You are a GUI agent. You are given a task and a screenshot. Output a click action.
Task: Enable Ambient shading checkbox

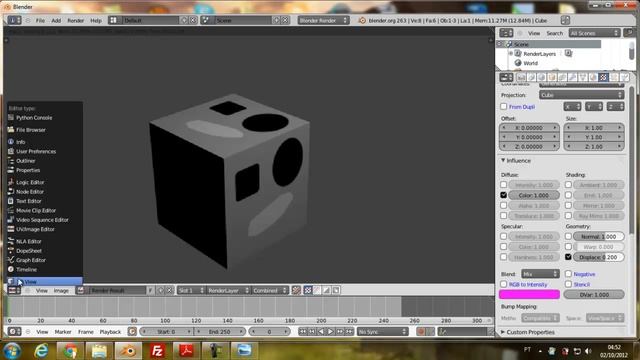pos(568,185)
